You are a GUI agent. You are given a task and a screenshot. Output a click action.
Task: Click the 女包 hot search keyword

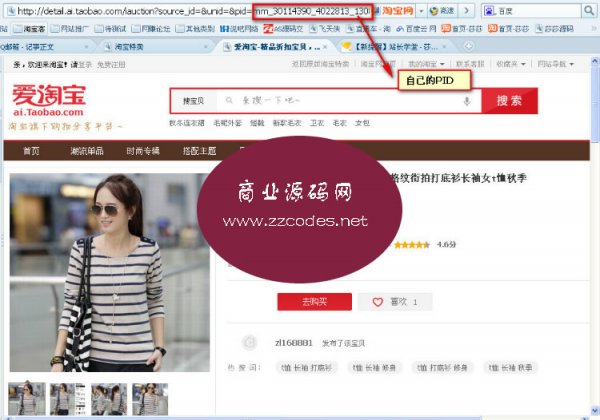click(x=362, y=123)
